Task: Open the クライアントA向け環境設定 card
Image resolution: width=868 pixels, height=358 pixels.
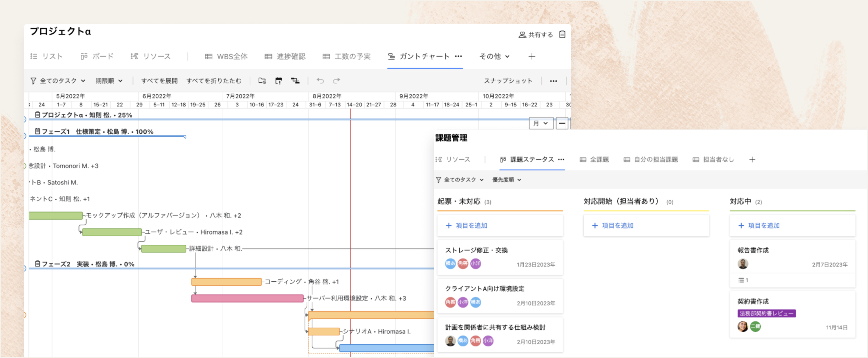Action: (x=500, y=296)
